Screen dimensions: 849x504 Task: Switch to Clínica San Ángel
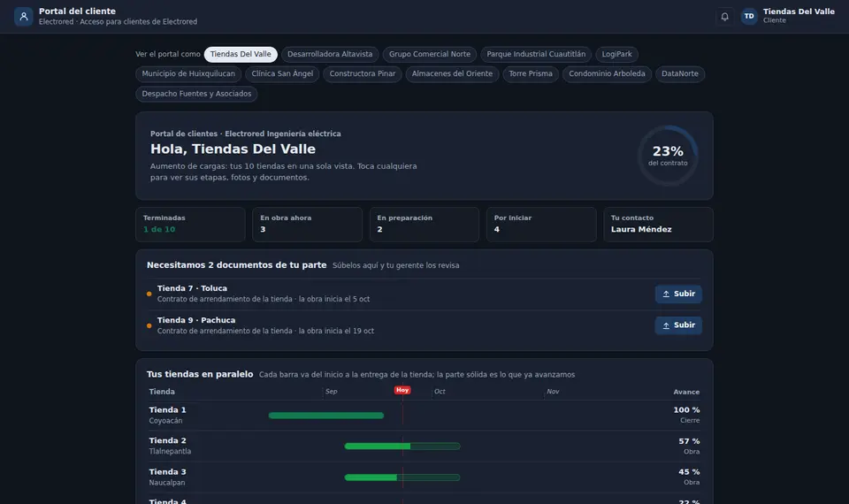(x=282, y=73)
